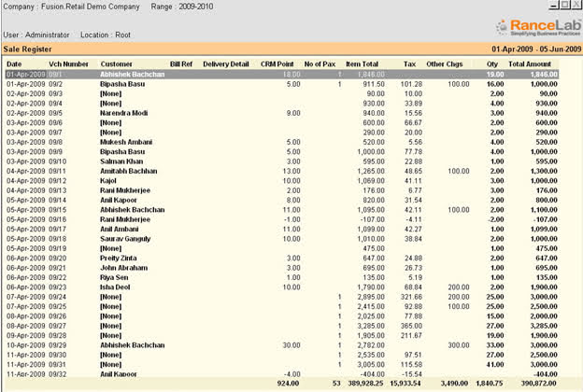This screenshot has height=392, width=583.
Task: Click Tax grand total 15,933.54
Action: click(x=405, y=383)
